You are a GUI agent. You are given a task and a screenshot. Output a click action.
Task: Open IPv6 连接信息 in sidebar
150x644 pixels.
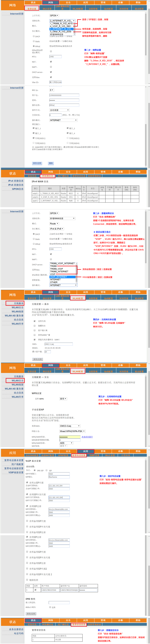[16, 185]
